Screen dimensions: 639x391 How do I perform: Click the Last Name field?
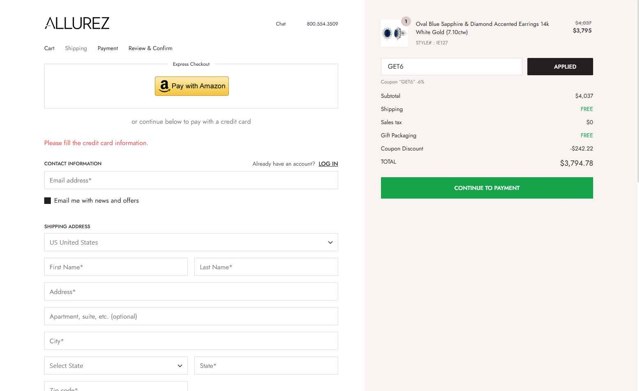tap(266, 267)
